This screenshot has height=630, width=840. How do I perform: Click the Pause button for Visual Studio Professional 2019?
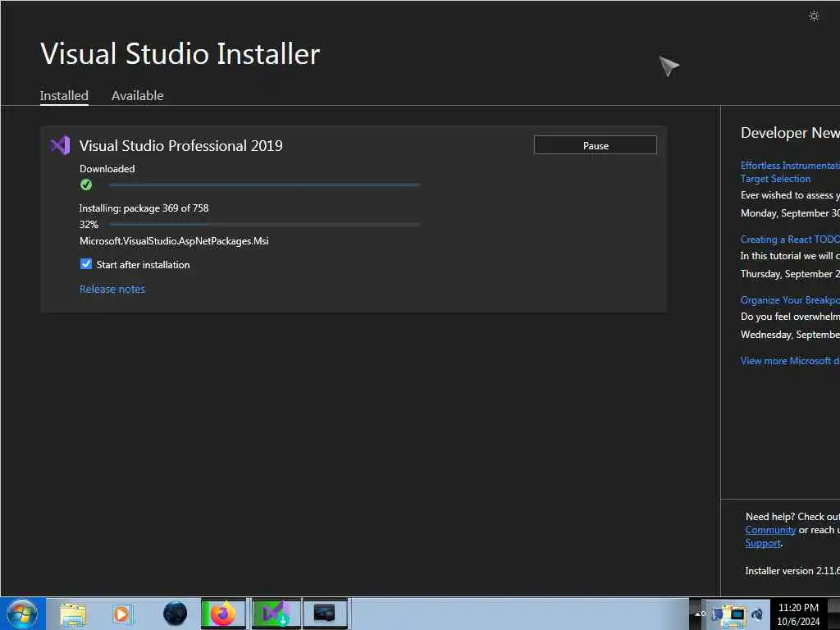pyautogui.click(x=596, y=145)
